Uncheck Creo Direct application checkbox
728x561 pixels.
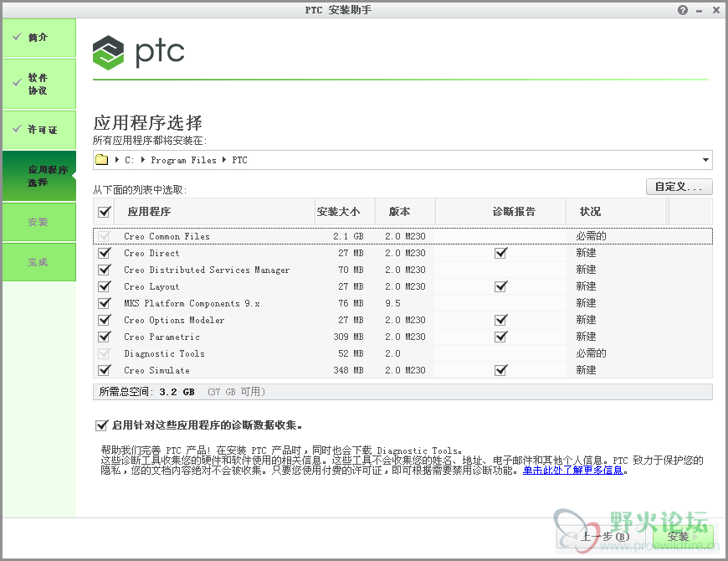[x=105, y=253]
